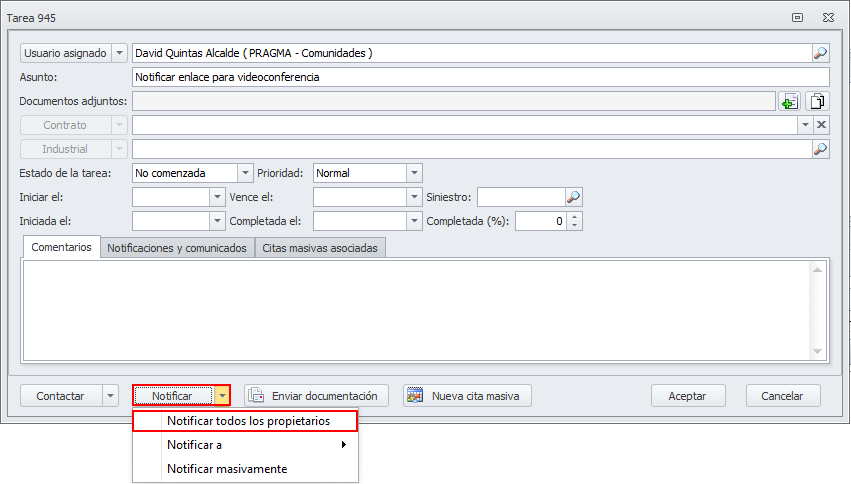Clear the Contrato field with the X icon
This screenshot has height=484, width=851.
coord(821,125)
